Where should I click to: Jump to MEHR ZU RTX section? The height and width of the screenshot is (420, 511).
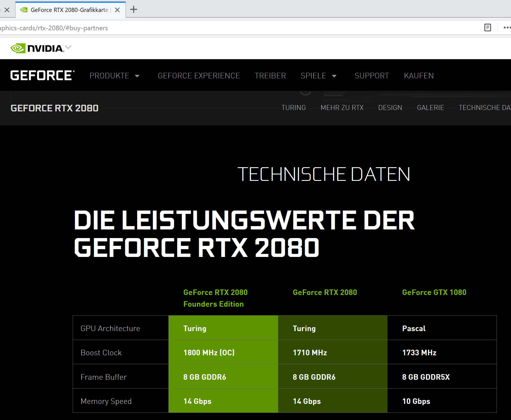pyautogui.click(x=342, y=108)
